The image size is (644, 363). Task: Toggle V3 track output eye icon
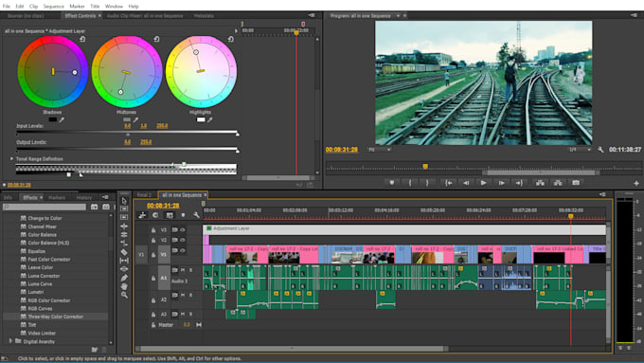(183, 229)
